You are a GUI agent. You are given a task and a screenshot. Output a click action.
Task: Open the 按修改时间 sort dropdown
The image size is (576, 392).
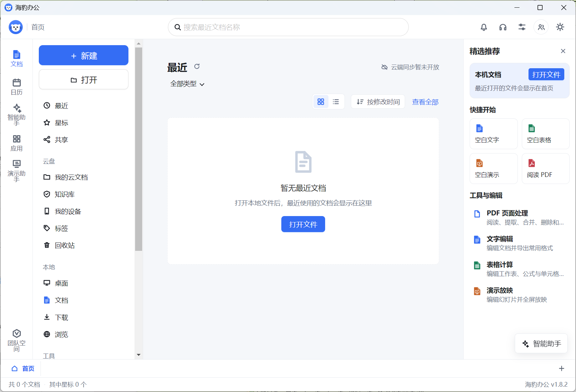(378, 102)
